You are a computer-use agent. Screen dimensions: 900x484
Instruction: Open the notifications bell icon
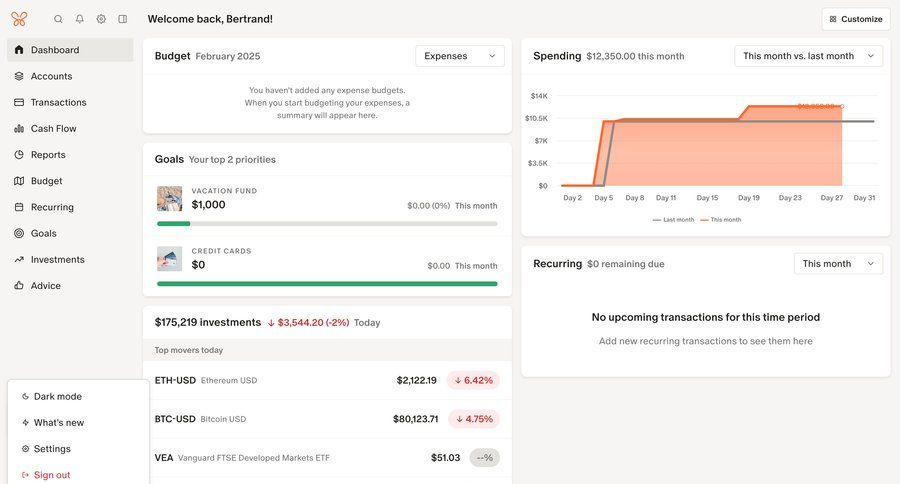tap(80, 19)
